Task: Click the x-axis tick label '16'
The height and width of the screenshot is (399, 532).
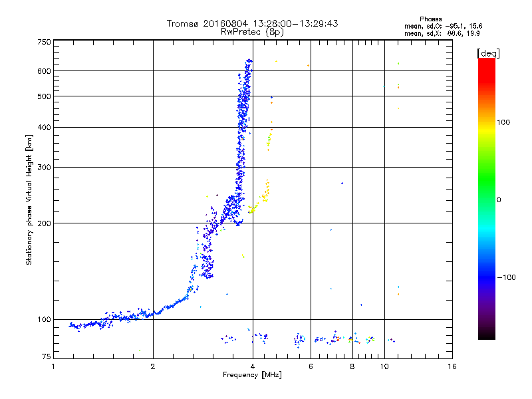Action: tap(452, 366)
